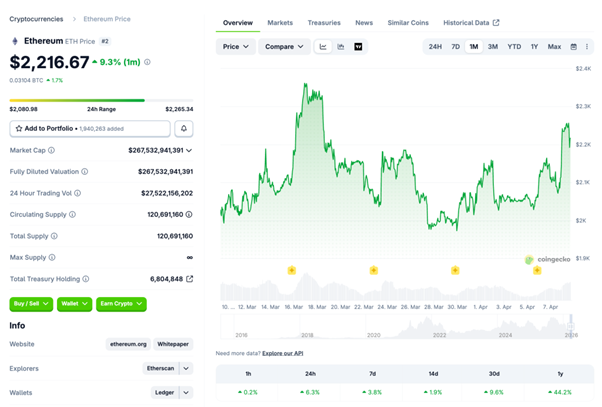
Task: Expand the Compare dropdown
Action: pos(284,47)
